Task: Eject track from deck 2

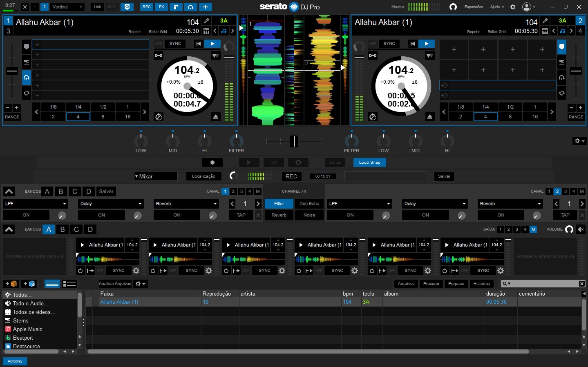Action: tap(429, 117)
